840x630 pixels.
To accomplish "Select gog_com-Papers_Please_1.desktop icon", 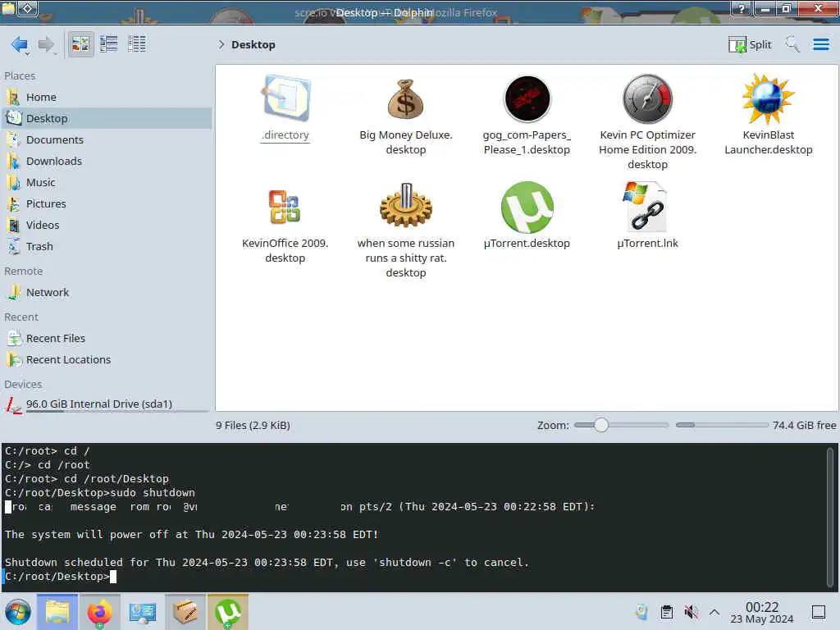I will point(527,98).
